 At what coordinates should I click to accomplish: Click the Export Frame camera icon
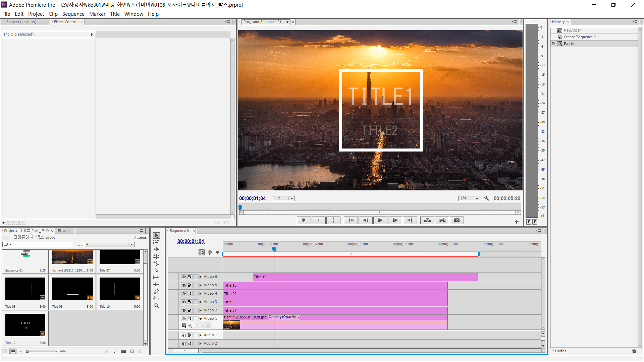click(457, 220)
